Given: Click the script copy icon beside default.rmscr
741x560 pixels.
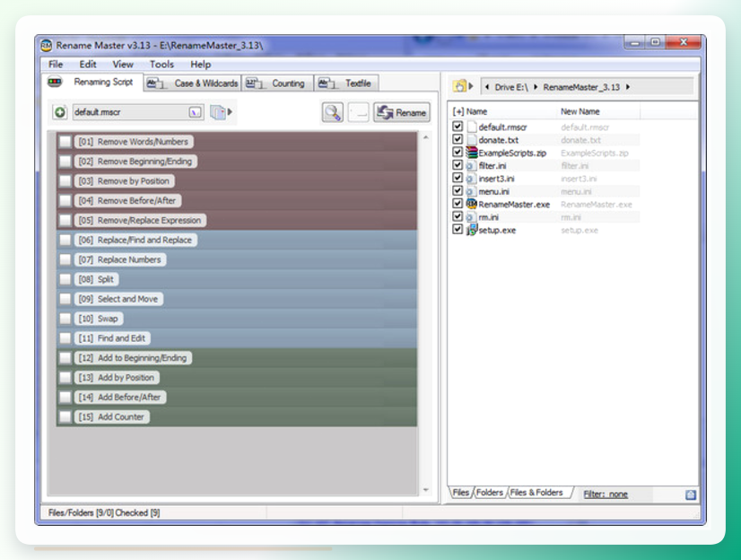Looking at the screenshot, I should pos(218,112).
